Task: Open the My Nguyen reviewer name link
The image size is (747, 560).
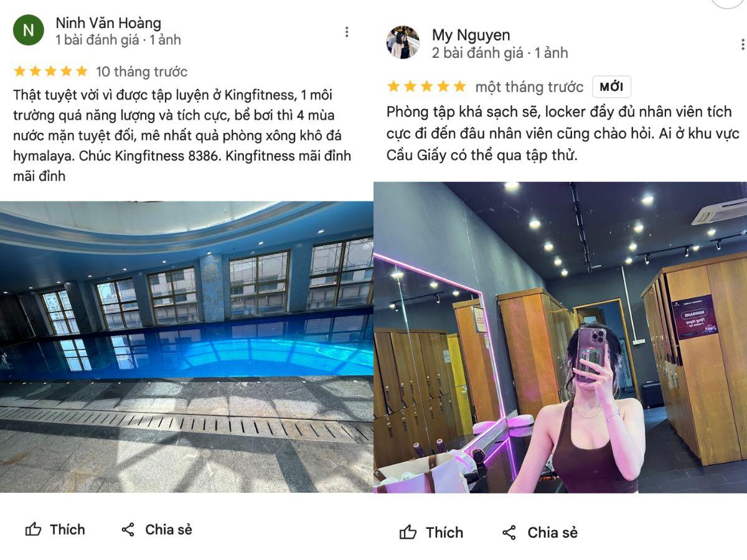Action: tap(471, 35)
